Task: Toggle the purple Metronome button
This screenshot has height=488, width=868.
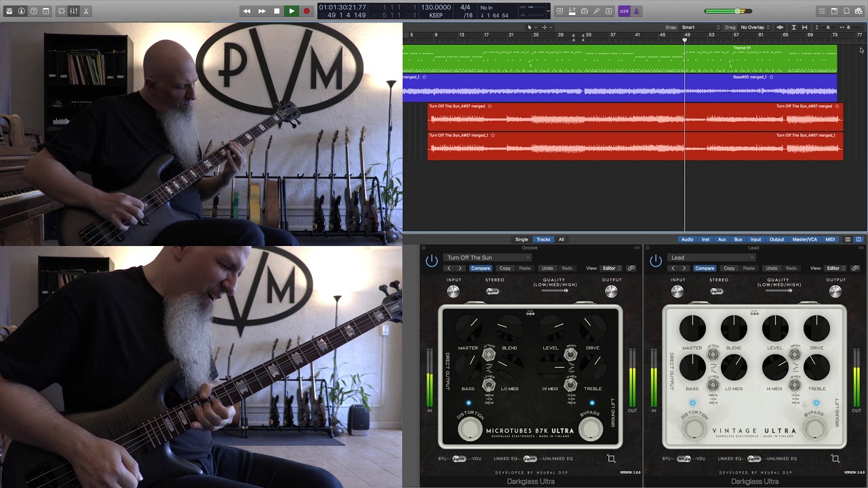Action: (636, 11)
